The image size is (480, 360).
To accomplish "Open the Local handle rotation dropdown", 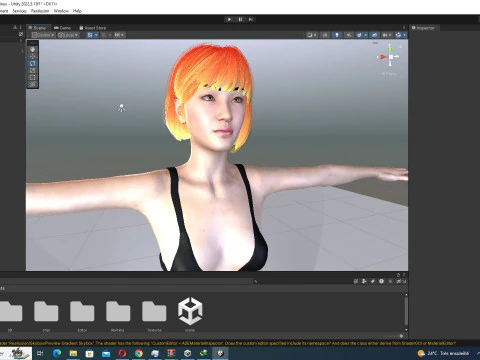I will (68, 35).
